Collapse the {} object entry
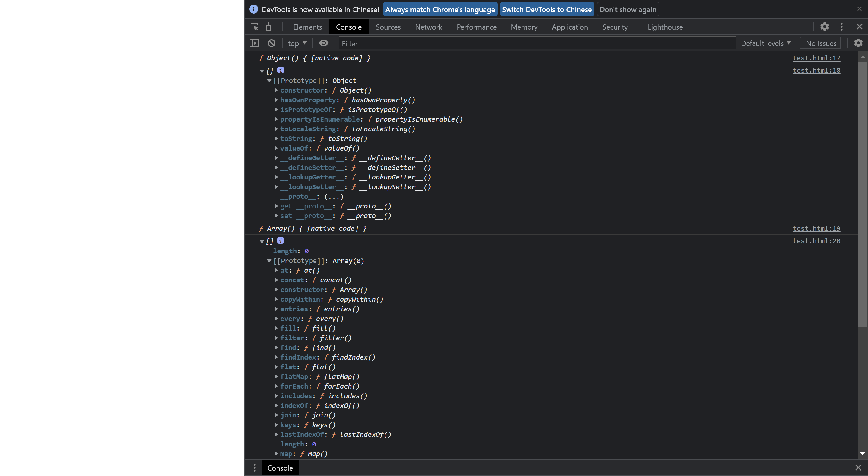868x476 pixels. (262, 71)
